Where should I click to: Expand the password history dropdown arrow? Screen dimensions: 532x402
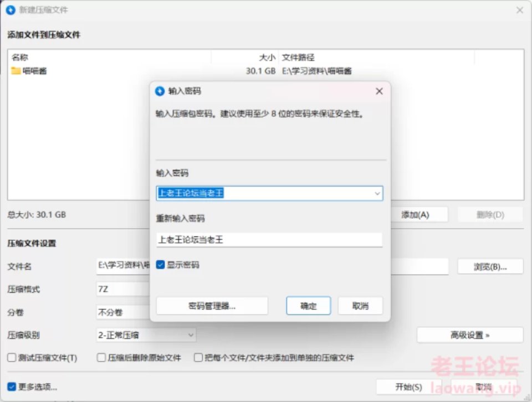point(377,194)
